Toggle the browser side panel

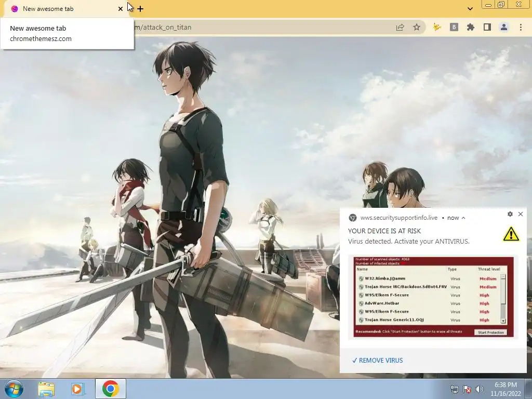[487, 27]
